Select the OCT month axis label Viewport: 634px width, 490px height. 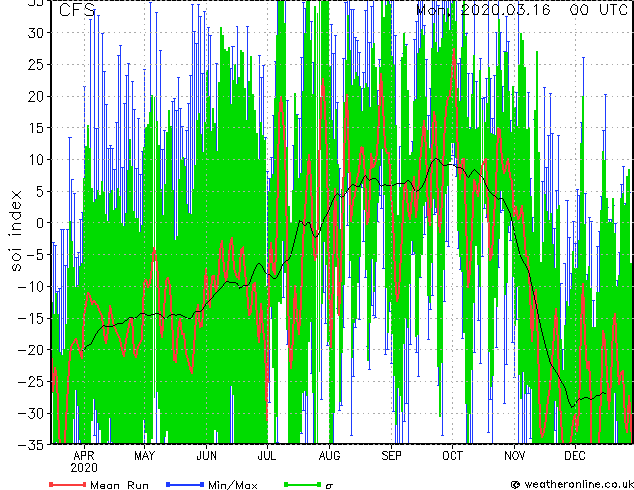click(x=452, y=456)
